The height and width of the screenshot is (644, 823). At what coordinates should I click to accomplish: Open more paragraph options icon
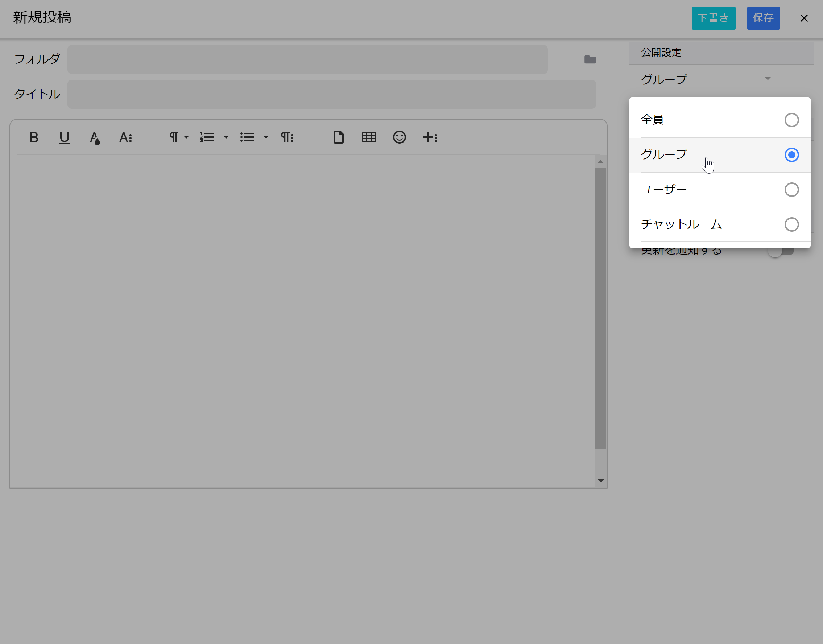click(287, 137)
